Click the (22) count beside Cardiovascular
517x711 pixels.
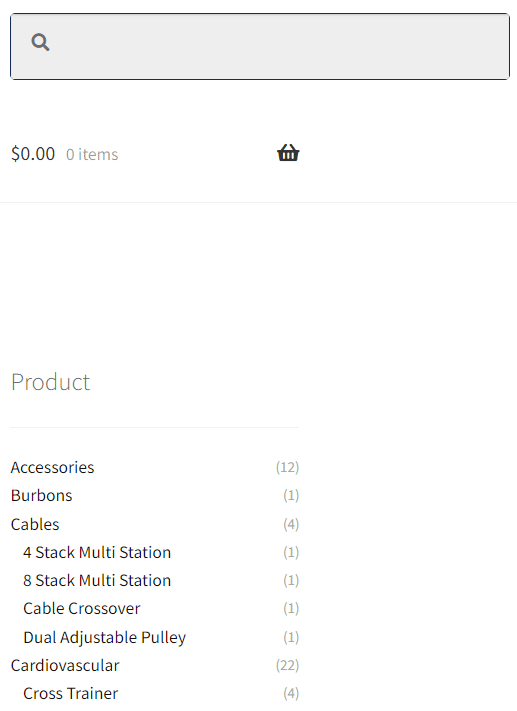[x=288, y=666]
